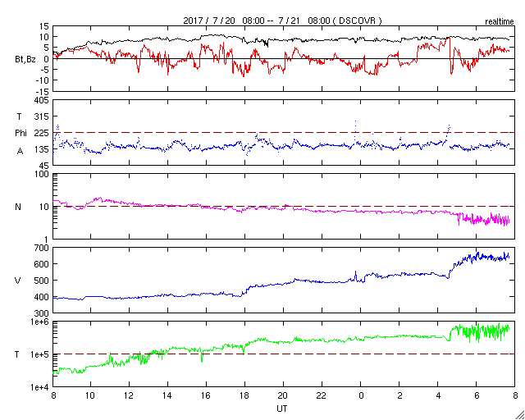Screen dimensions: 525x420
Task: Click the '15' tick on the Bt,Bz axis
Action: pyautogui.click(x=43, y=27)
